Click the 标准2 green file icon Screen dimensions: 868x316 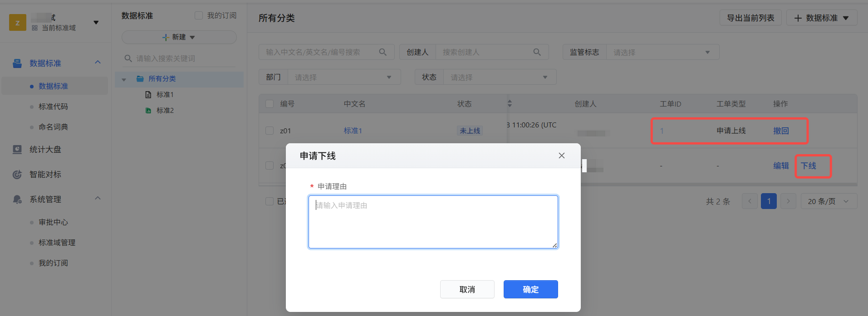[x=148, y=111]
